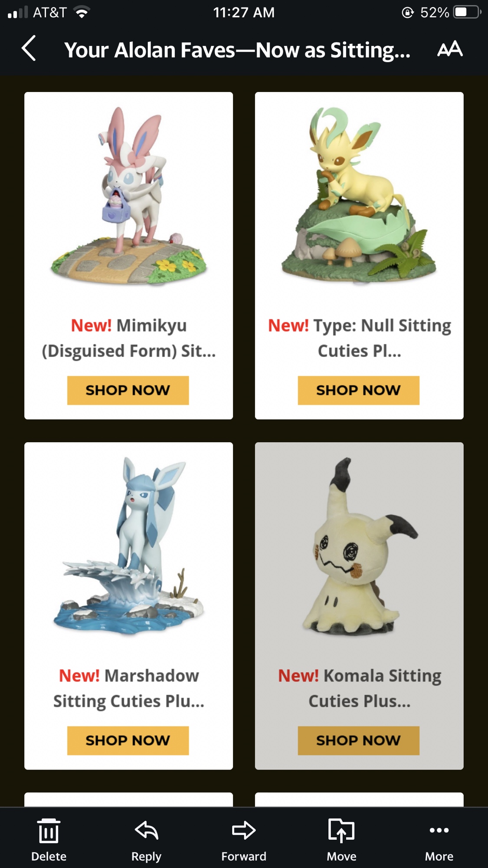The height and width of the screenshot is (868, 488).
Task: Open the Type: Null Sitting Cuties title link
Action: tap(359, 338)
